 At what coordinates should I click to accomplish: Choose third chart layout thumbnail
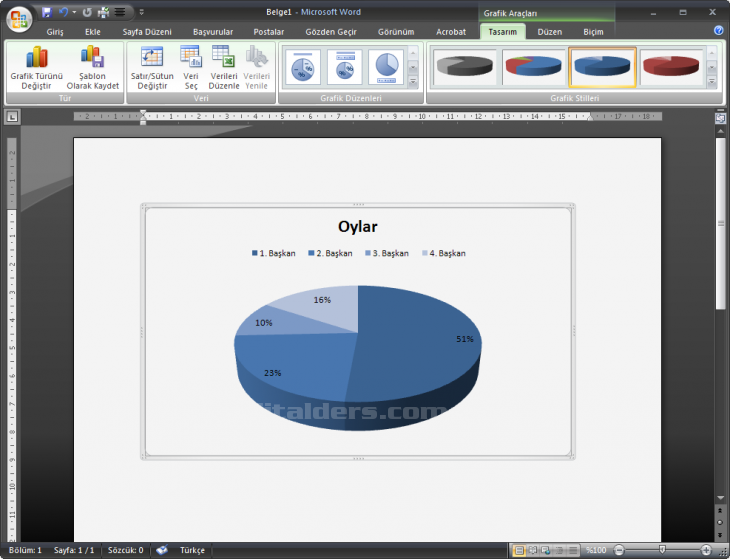(x=386, y=67)
